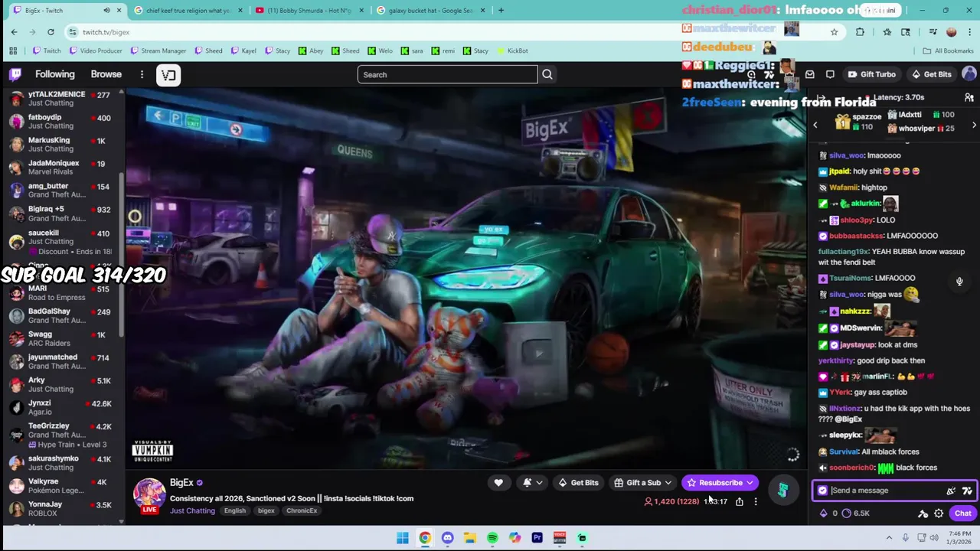
Task: Open Discord from the taskbar
Action: point(447,538)
